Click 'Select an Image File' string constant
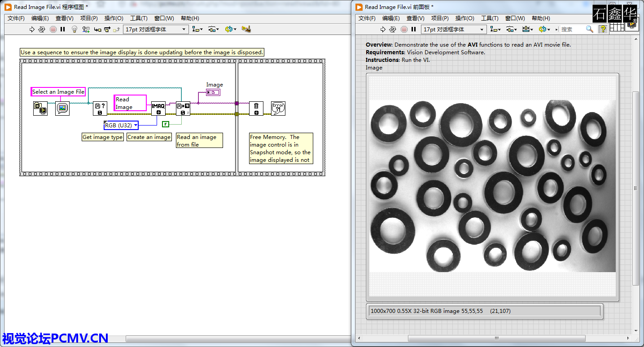 (58, 91)
